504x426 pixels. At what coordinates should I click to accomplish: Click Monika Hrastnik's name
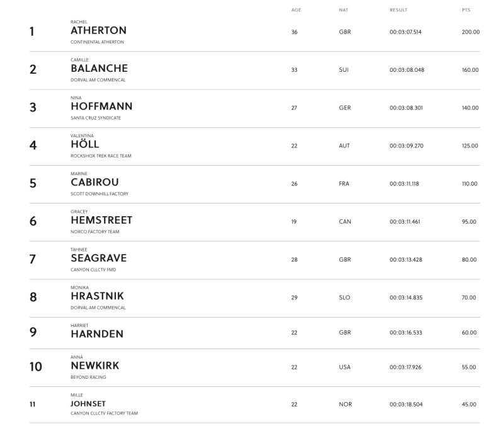click(97, 296)
